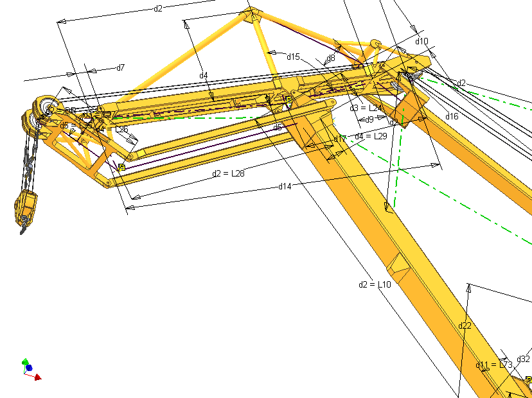The image size is (532, 398).
Task: Click the d22 dimension label
Action: [465, 325]
